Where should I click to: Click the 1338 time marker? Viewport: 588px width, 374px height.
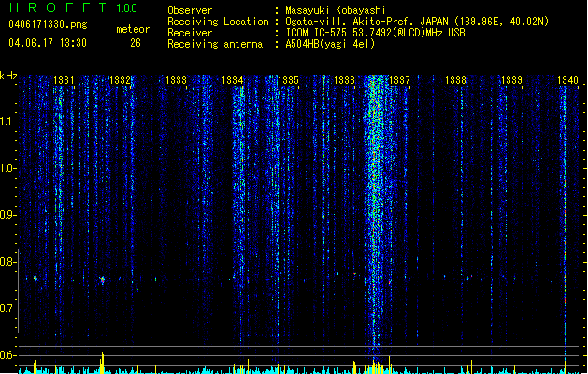pos(455,79)
